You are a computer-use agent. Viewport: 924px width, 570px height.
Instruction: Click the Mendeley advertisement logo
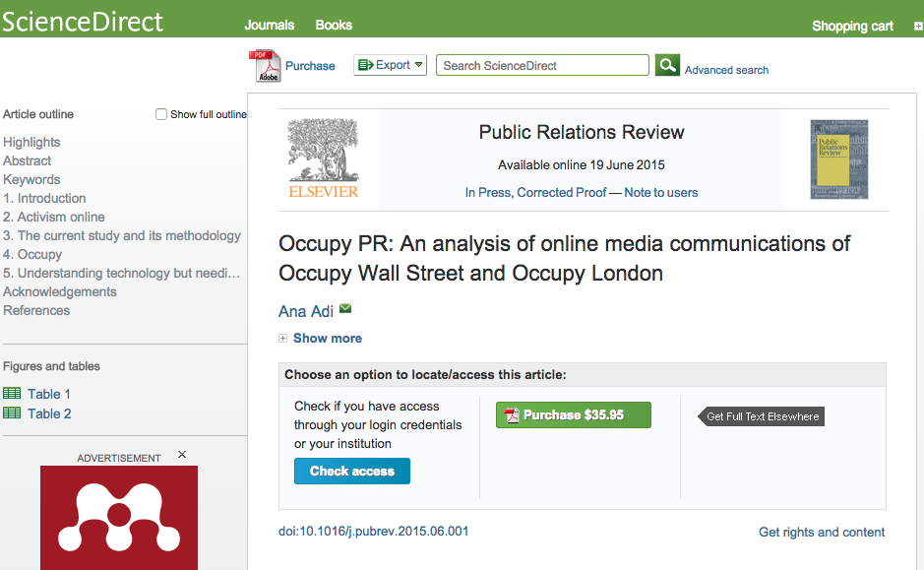point(119,518)
